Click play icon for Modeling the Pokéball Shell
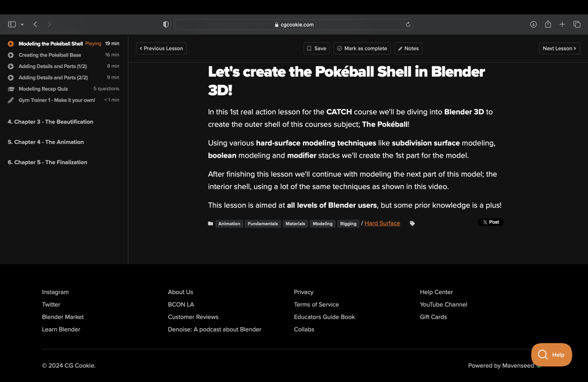588x382 pixels. pyautogui.click(x=11, y=44)
